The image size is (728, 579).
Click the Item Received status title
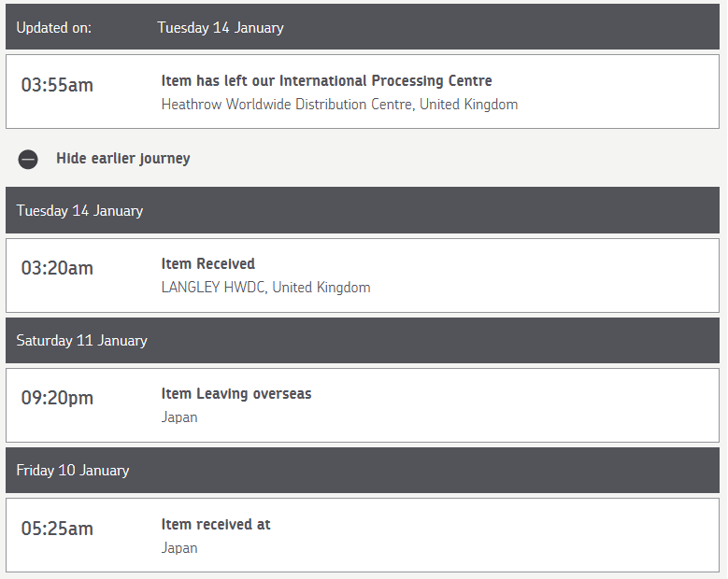pos(208,263)
